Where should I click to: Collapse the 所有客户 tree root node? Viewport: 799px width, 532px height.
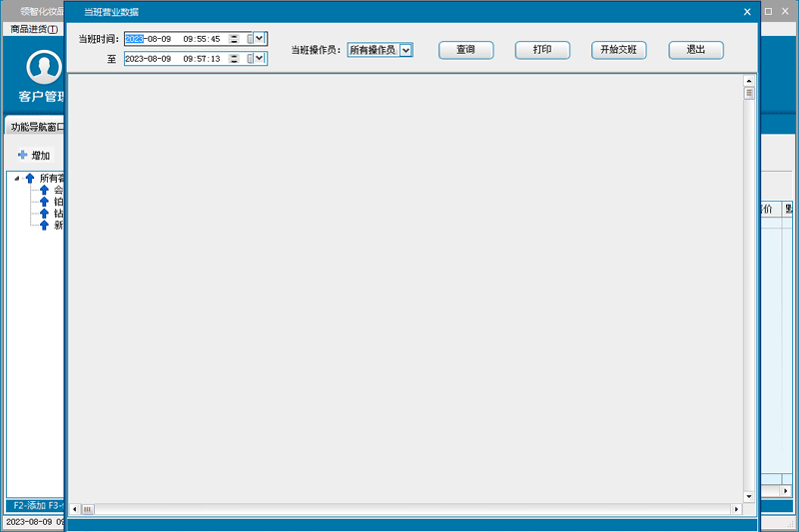click(17, 179)
